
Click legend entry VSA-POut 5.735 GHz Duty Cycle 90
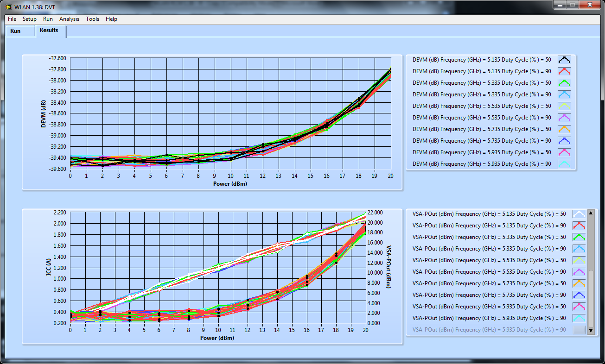pos(489,295)
